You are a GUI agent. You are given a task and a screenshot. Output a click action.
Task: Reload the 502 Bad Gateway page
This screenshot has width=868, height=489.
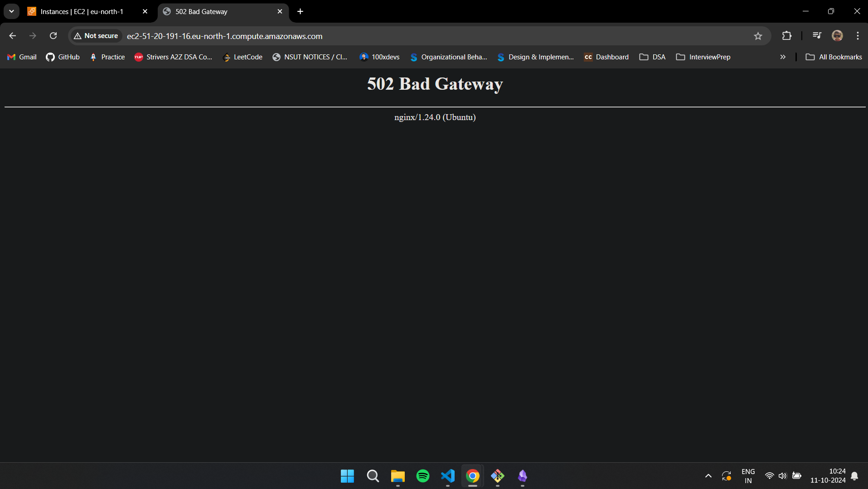click(x=53, y=36)
